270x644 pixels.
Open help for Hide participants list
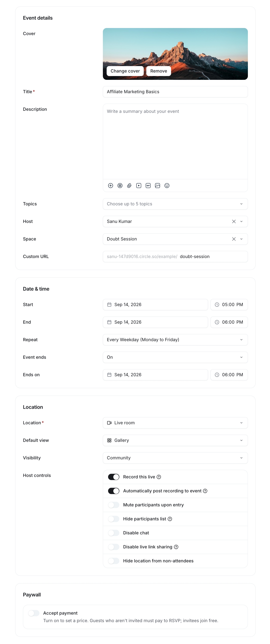tap(170, 519)
